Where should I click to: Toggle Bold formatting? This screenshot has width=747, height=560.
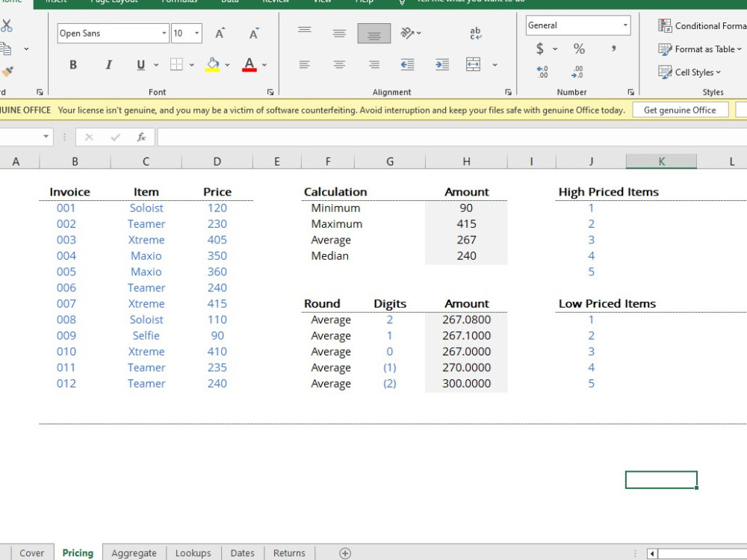(73, 65)
